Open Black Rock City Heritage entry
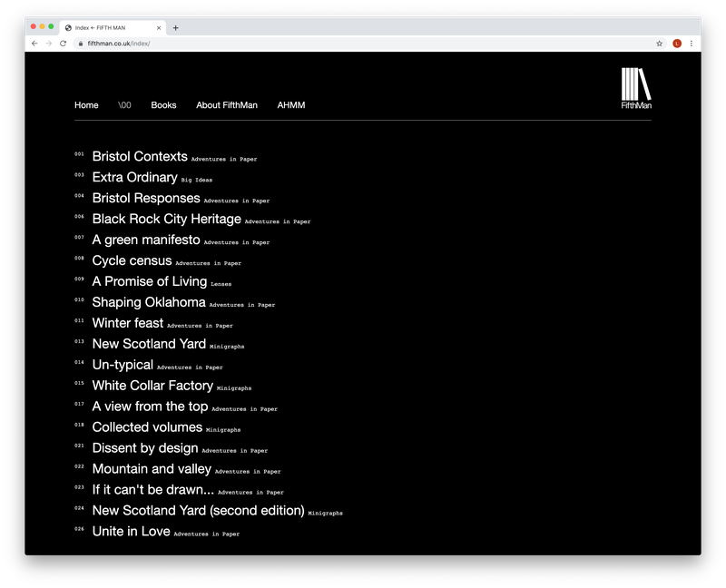726x588 pixels. 167,219
